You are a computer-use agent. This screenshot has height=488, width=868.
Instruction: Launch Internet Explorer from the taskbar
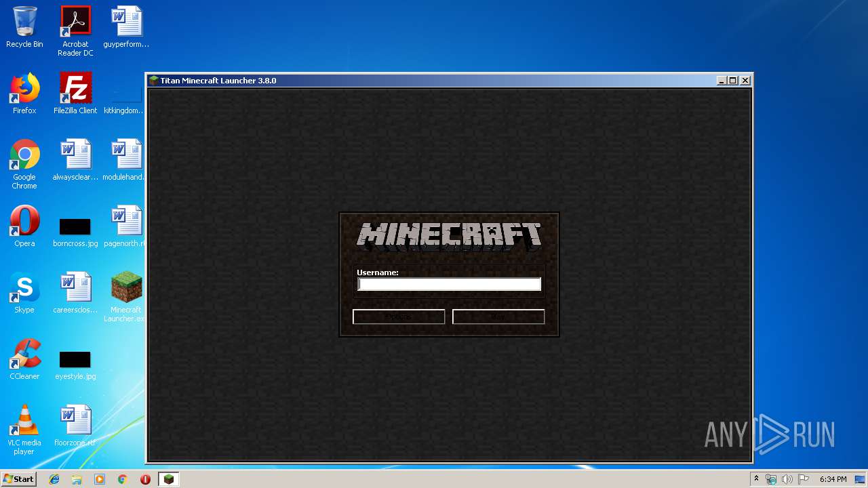click(54, 479)
